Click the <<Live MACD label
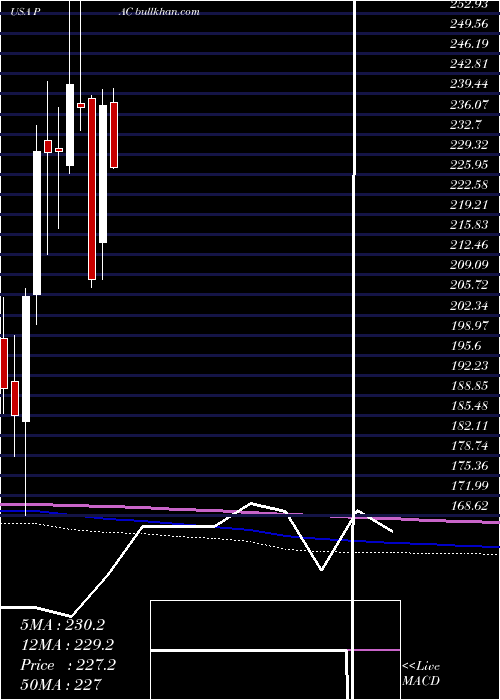The height and width of the screenshot is (700, 500). [421, 674]
